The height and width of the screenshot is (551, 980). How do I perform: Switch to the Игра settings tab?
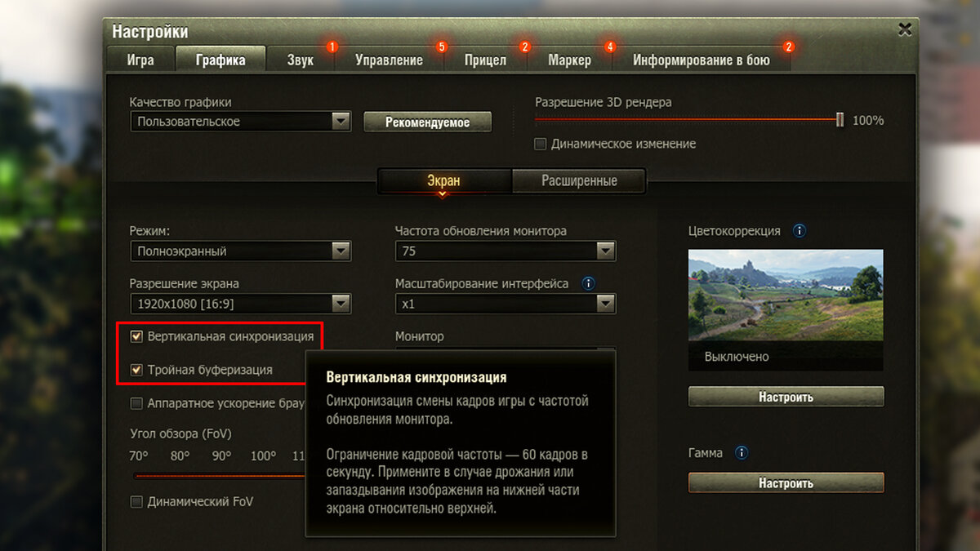pyautogui.click(x=140, y=60)
